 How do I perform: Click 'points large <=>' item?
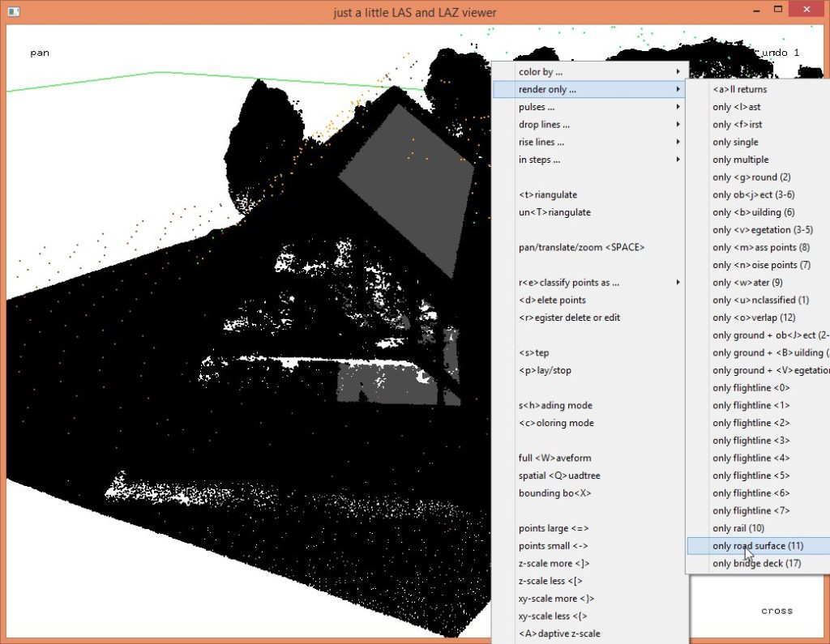tap(554, 529)
